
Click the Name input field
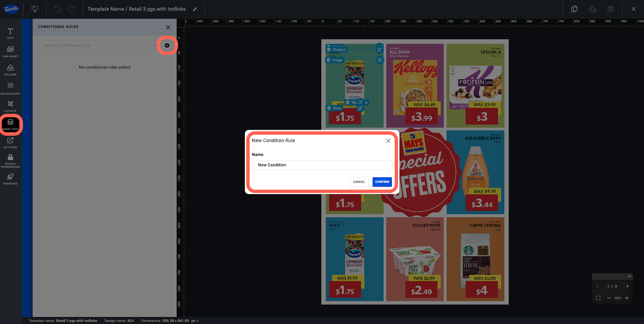(x=322, y=165)
